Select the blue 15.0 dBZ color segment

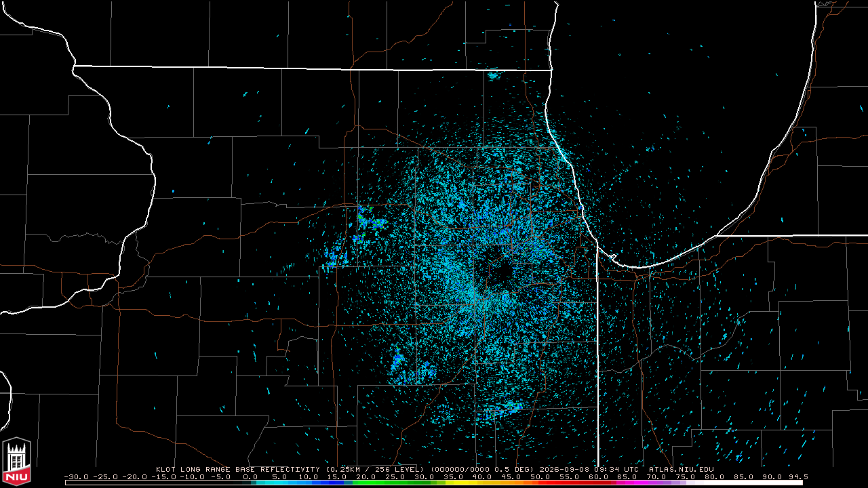(341, 483)
